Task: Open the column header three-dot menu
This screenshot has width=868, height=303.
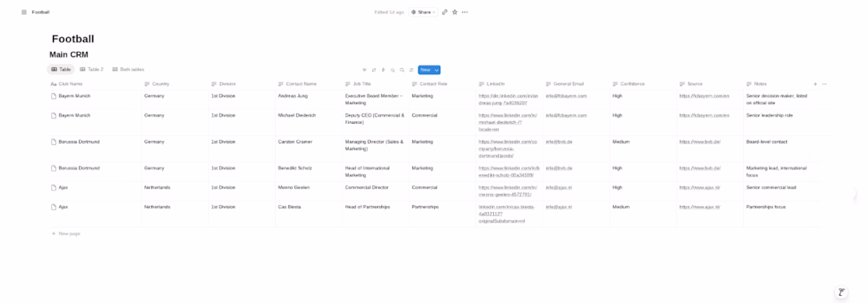Action: coord(825,84)
